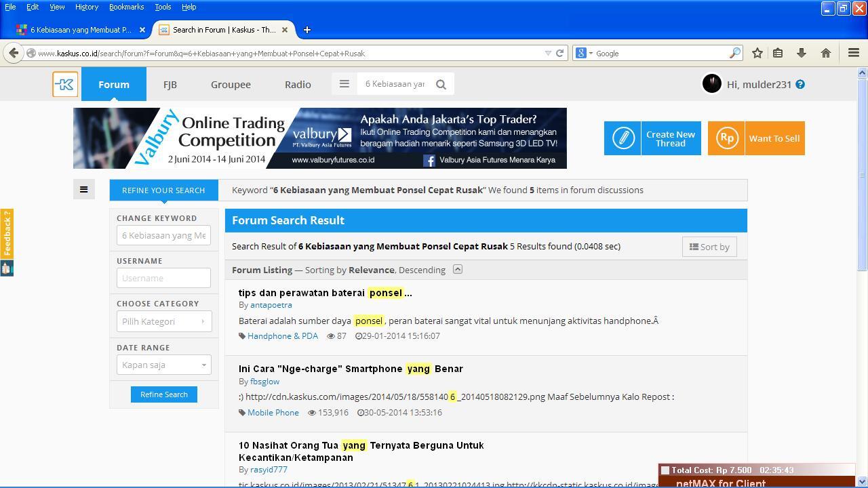The height and width of the screenshot is (488, 868).
Task: Click the browser Back arrow button
Action: click(x=14, y=53)
